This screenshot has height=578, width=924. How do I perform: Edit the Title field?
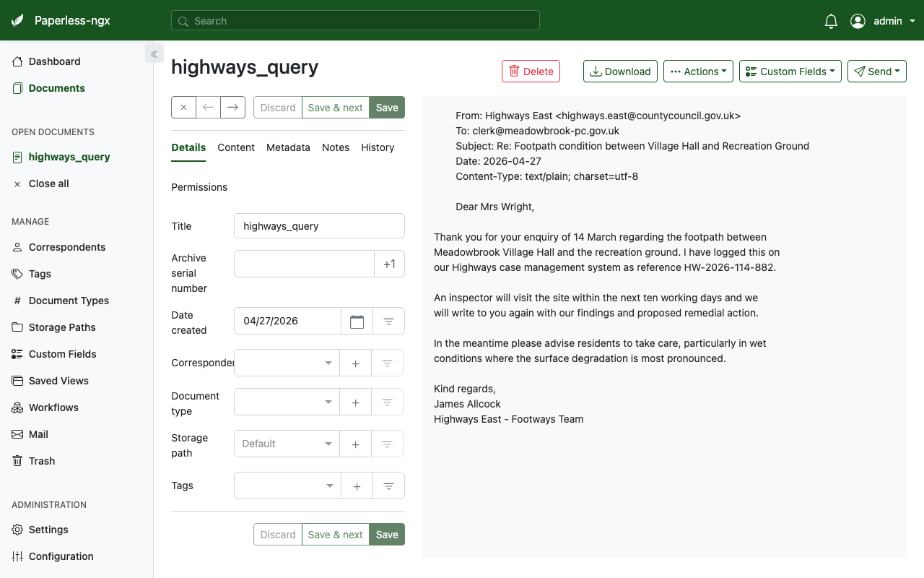click(319, 225)
